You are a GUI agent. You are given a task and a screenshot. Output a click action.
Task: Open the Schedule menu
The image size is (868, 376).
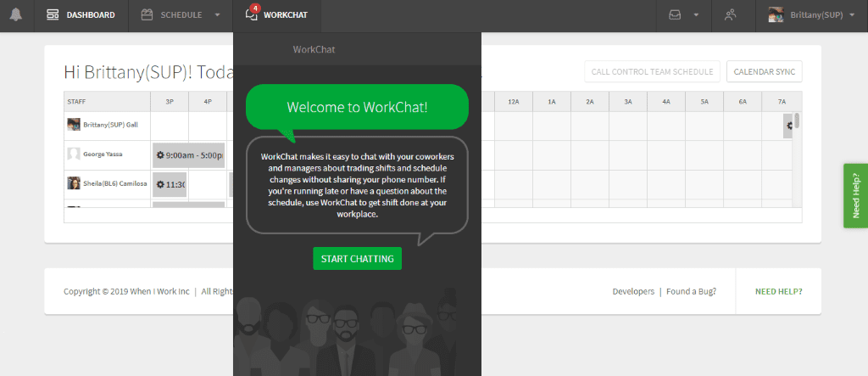click(x=181, y=15)
